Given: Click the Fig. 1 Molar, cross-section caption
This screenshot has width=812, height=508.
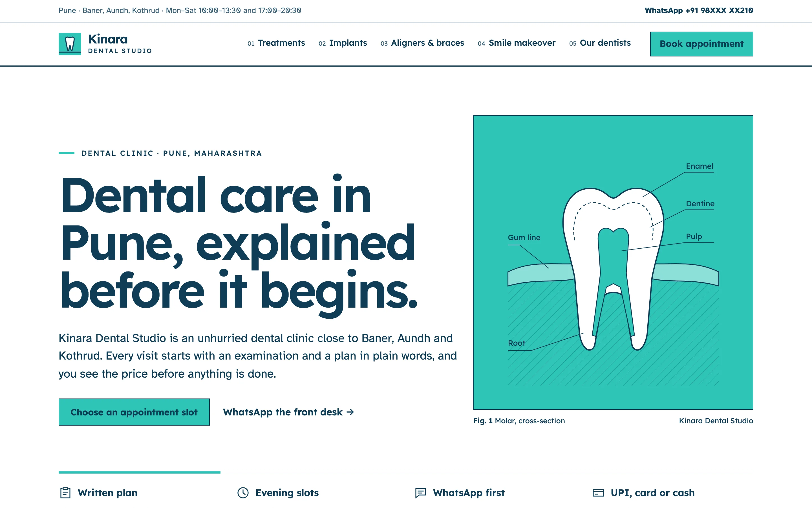Looking at the screenshot, I should coord(519,421).
